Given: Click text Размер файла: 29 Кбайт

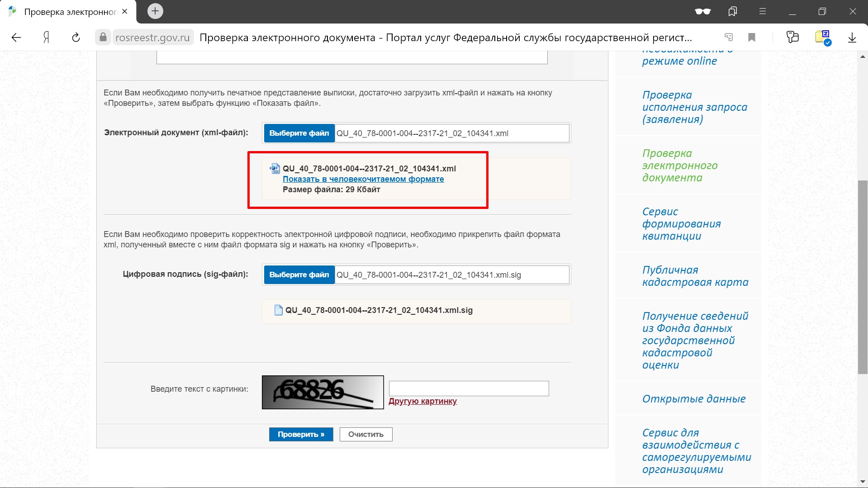Looking at the screenshot, I should (332, 190).
